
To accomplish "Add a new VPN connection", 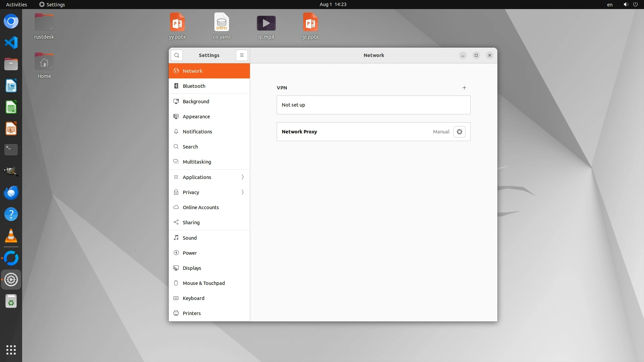I will (464, 88).
